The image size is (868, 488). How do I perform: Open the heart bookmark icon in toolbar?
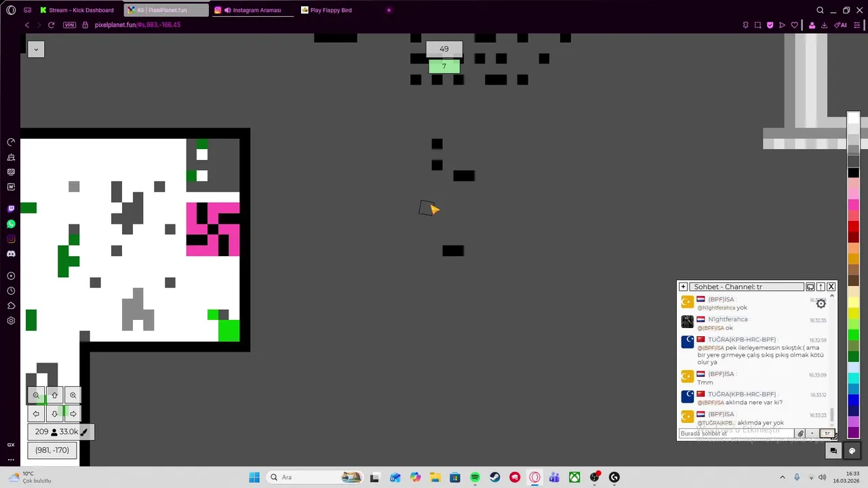pos(795,25)
